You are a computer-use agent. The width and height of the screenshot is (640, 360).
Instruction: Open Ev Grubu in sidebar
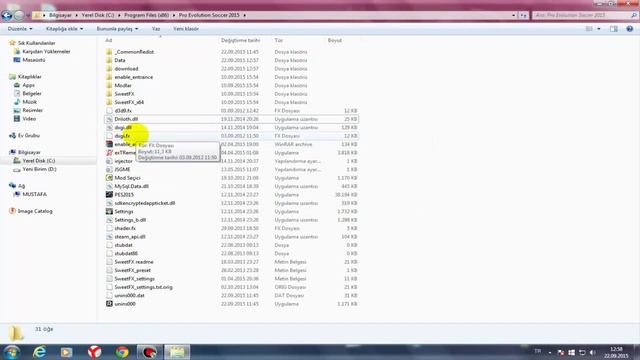tap(29, 136)
